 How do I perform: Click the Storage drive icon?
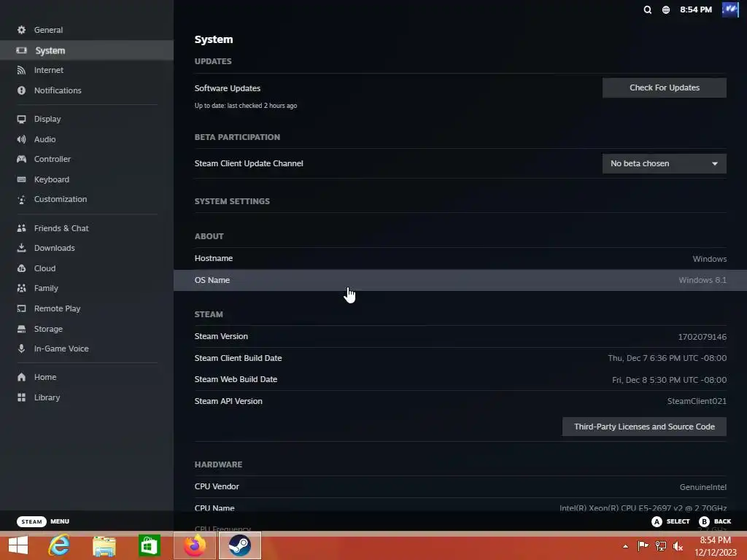click(x=21, y=329)
